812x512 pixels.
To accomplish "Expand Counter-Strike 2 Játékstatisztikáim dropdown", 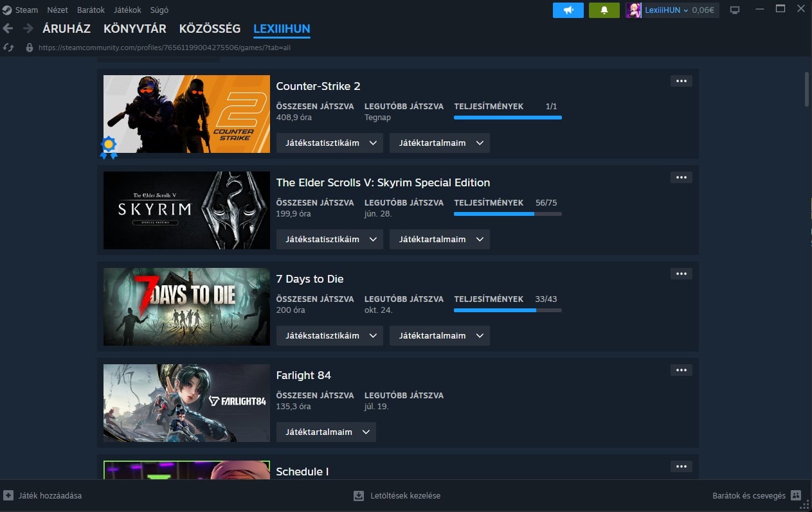I will [x=330, y=143].
